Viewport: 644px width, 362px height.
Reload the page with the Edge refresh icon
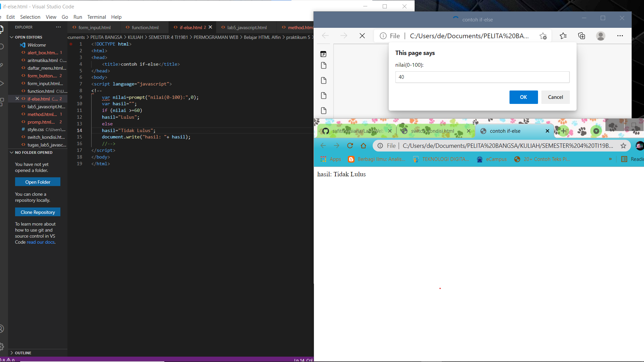[350, 145]
